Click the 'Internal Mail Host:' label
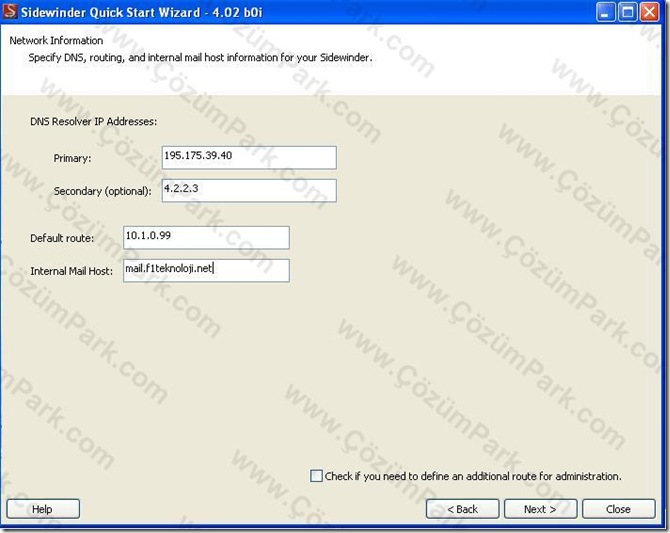The image size is (670, 533). click(x=71, y=271)
